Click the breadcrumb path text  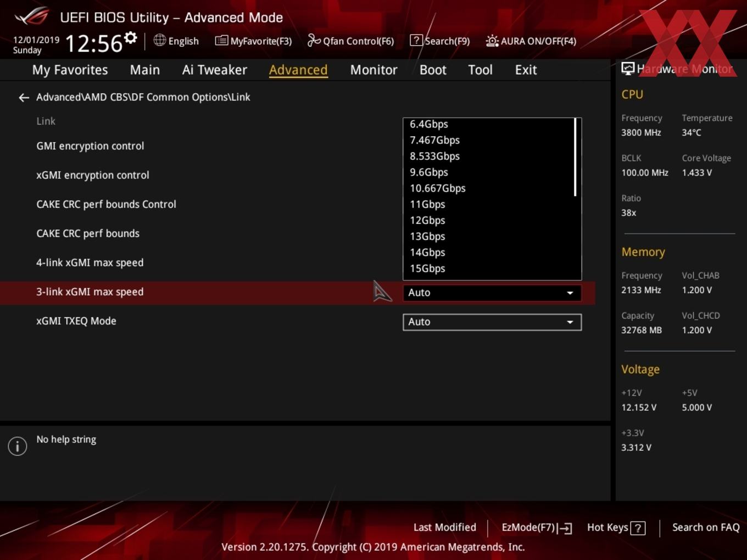point(143,97)
